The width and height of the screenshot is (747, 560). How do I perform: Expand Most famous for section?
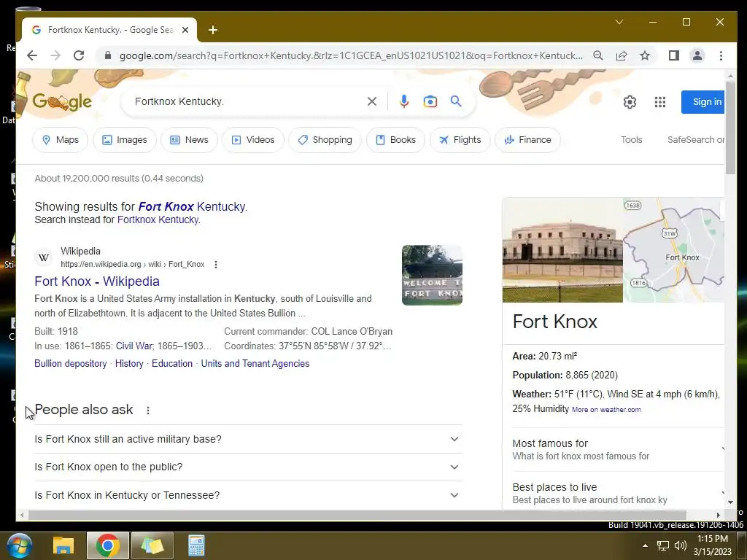619,449
